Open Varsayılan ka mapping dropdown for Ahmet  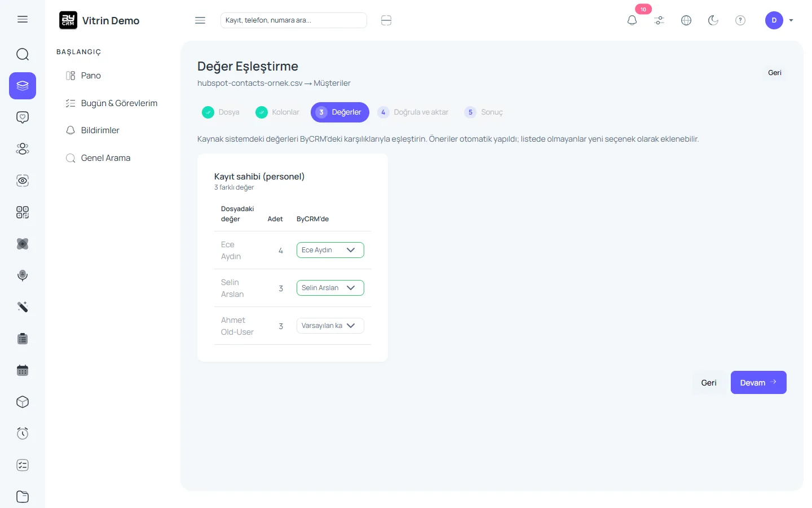[330, 326]
